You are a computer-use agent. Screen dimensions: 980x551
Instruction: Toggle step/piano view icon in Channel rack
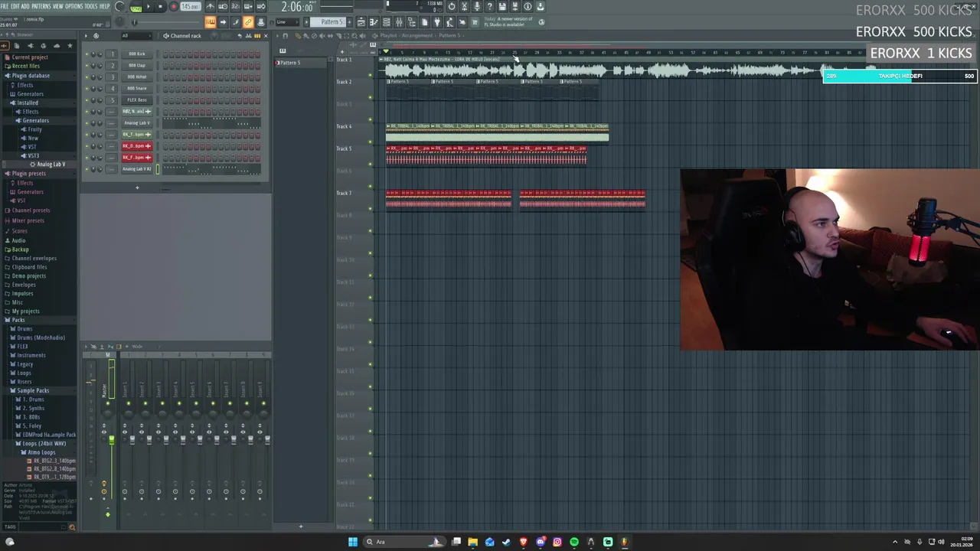click(x=256, y=35)
